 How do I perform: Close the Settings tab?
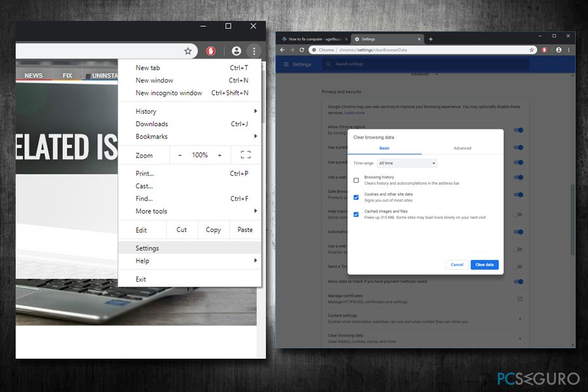click(x=419, y=39)
